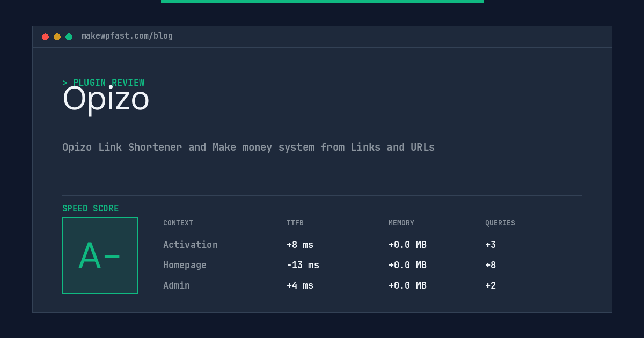Screen dimensions: 644x338
Task: Click the green window dot
Action: point(69,36)
